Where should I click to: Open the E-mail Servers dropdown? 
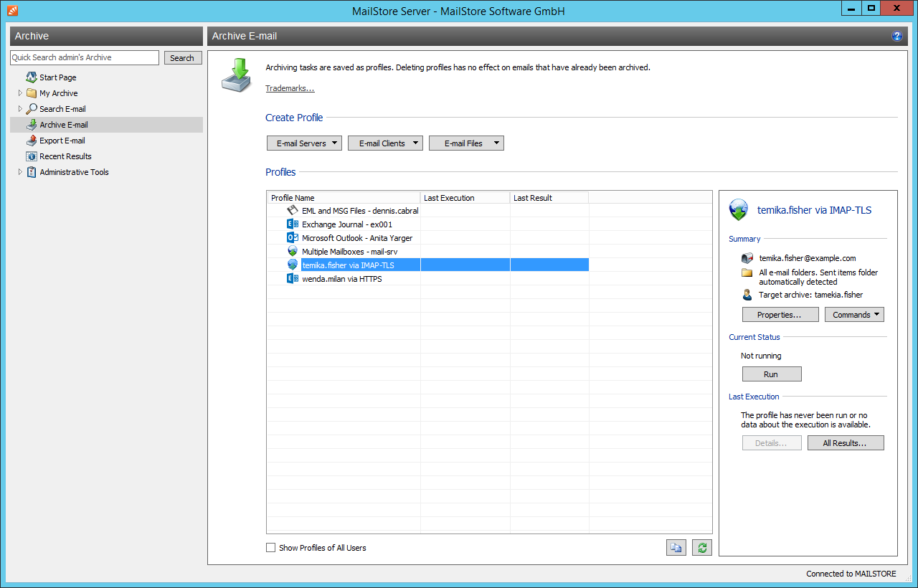tap(304, 143)
